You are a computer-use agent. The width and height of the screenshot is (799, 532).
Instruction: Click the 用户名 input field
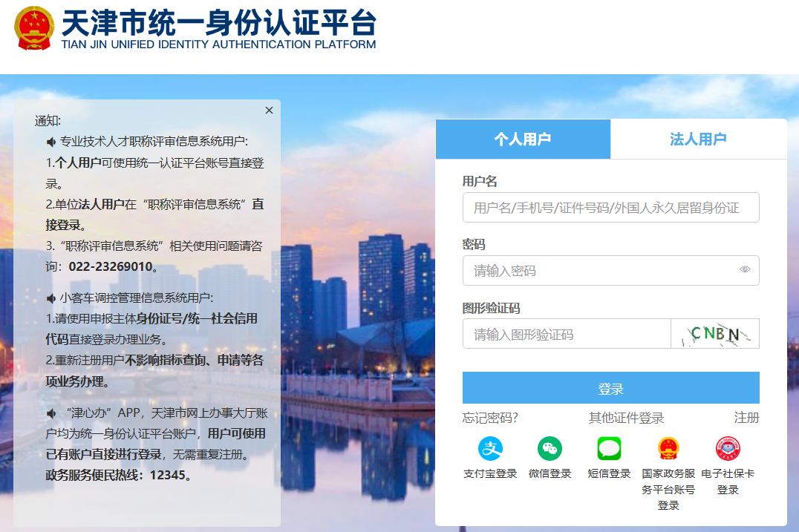point(610,207)
